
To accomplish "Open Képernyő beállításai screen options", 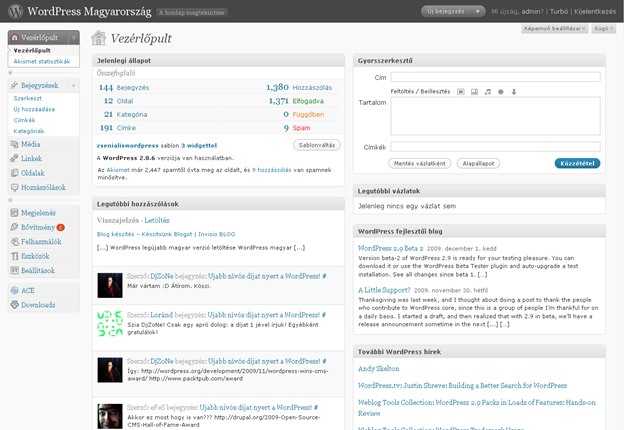I will [554, 29].
